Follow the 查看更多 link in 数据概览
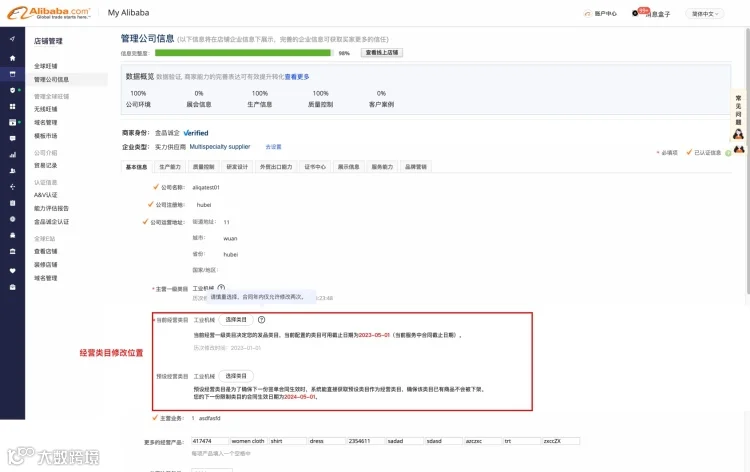750x472 pixels. [x=297, y=77]
